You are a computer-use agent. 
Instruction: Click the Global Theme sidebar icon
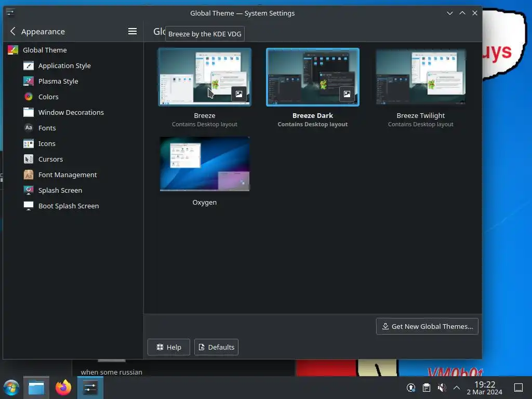(13, 50)
